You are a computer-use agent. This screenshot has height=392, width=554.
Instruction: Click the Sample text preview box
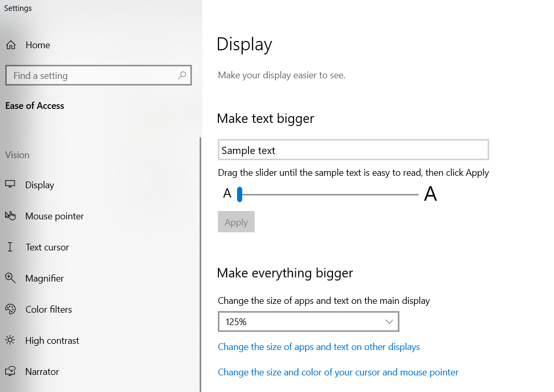[353, 150]
